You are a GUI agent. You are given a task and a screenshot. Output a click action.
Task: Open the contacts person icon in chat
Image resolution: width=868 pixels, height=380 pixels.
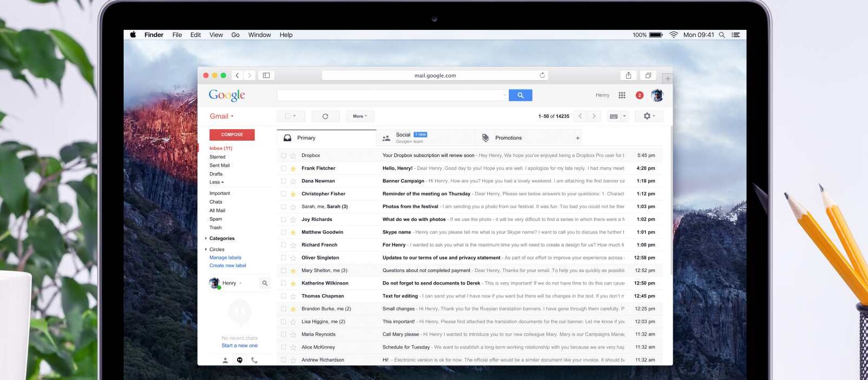click(x=225, y=360)
